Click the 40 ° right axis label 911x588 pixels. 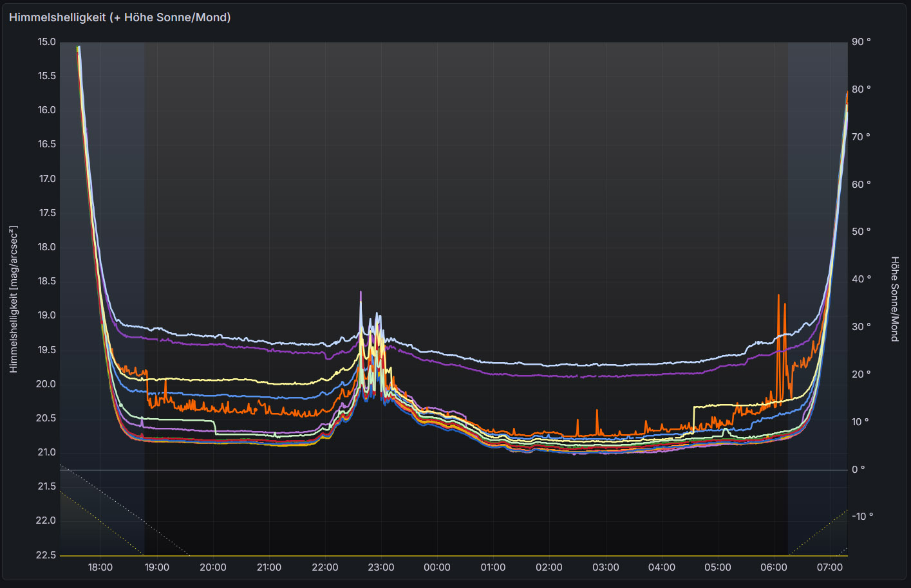coord(861,279)
